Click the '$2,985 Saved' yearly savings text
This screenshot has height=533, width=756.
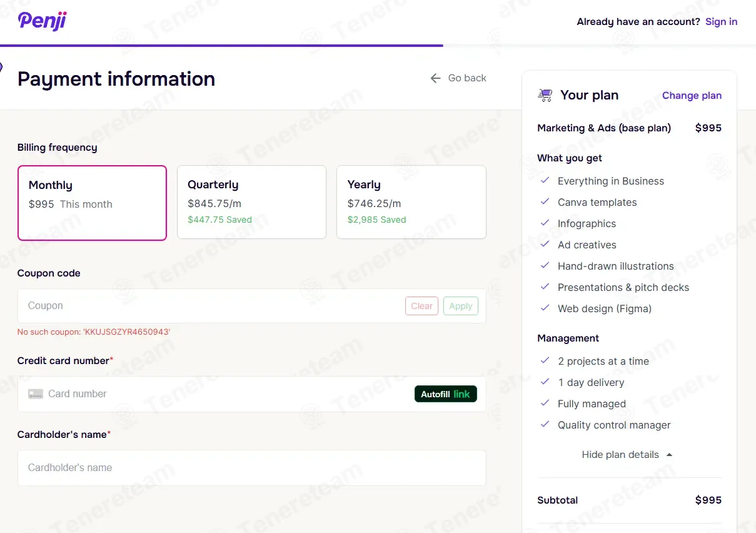(376, 220)
